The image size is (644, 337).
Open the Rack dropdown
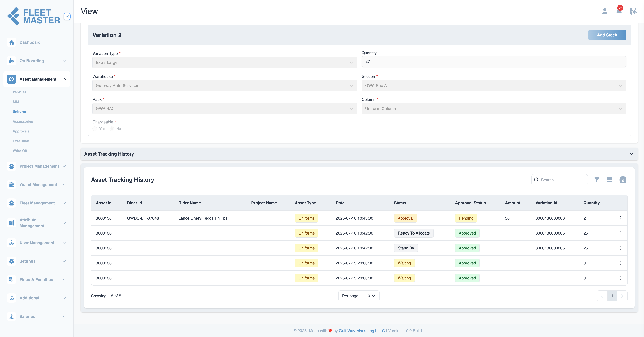tap(224, 109)
